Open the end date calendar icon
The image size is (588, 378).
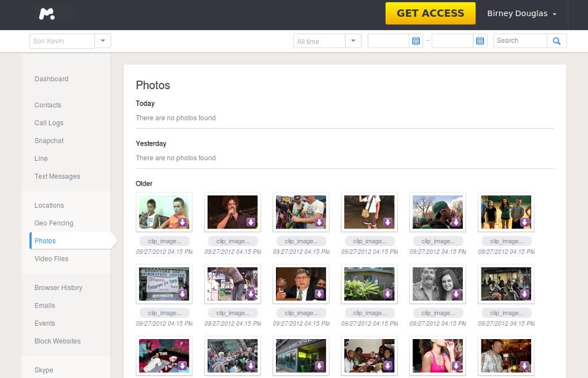click(x=480, y=41)
